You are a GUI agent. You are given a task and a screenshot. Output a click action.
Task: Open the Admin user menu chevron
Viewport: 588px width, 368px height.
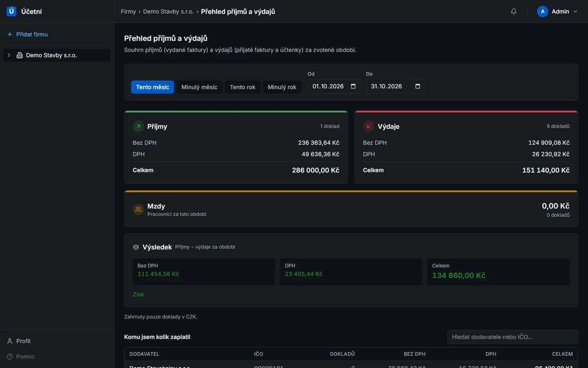click(575, 11)
